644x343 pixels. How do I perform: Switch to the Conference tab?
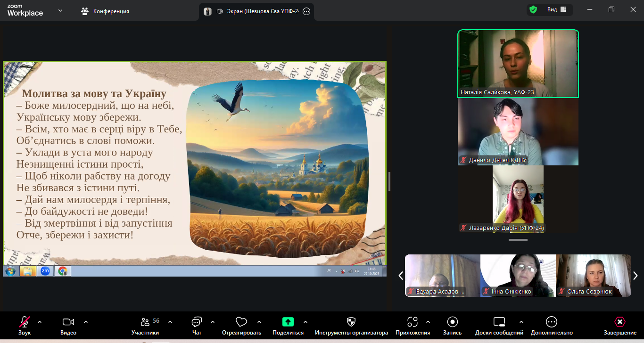(x=105, y=11)
